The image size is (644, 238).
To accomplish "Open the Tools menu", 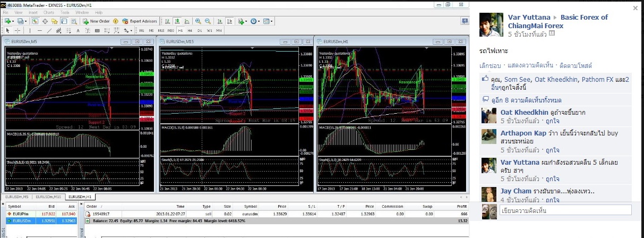I will click(x=65, y=12).
